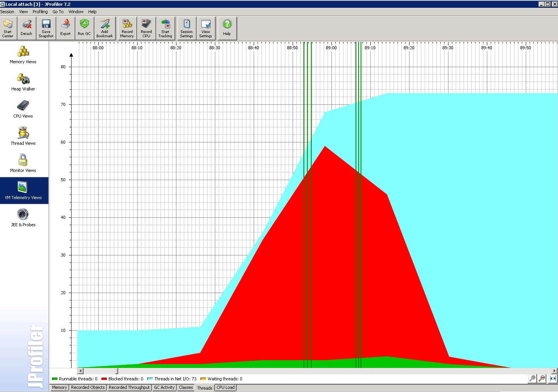Click Start Tracking in toolbar
This screenshot has height=392, width=558.
[x=165, y=28]
